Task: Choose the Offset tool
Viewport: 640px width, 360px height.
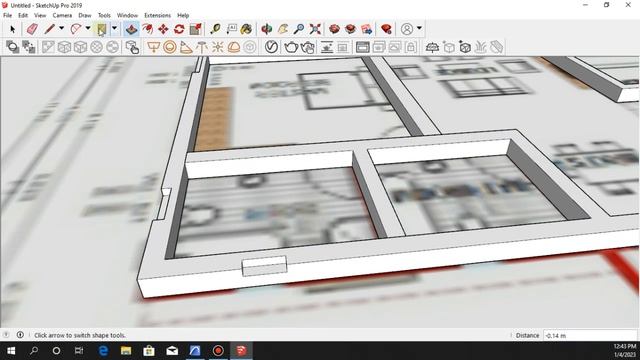Action: (x=147, y=29)
